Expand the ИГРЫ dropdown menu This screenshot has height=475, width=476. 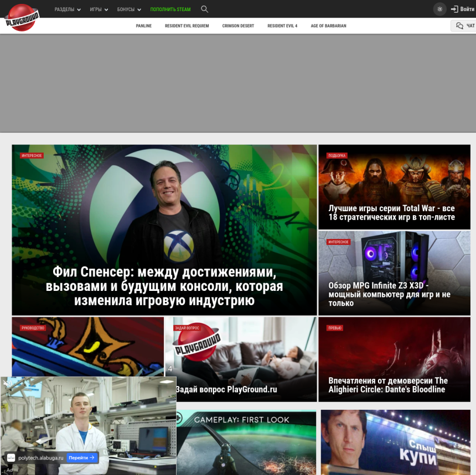pyautogui.click(x=99, y=9)
